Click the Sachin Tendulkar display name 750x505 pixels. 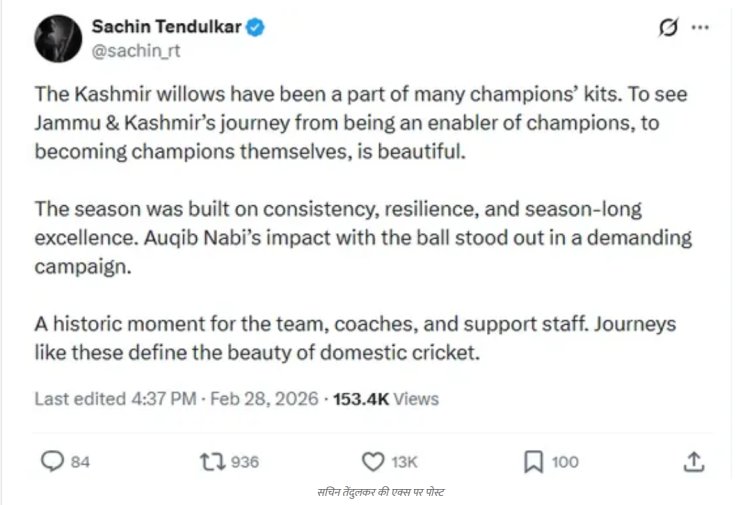pyautogui.click(x=166, y=27)
